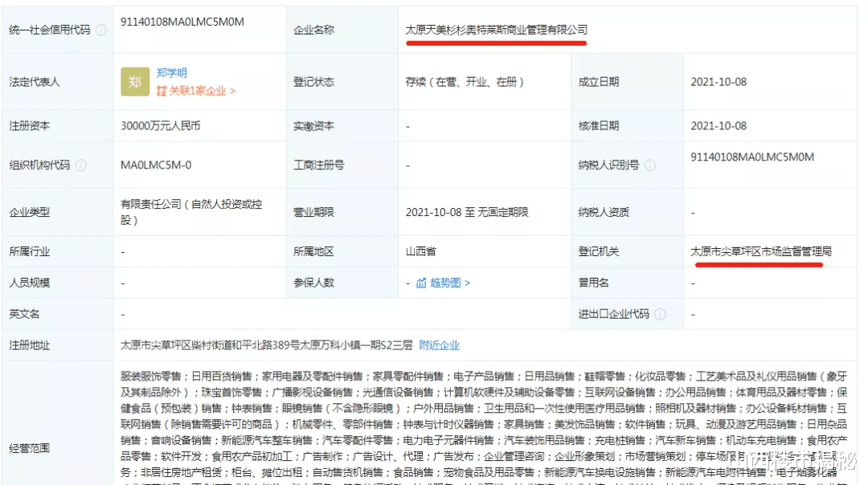Image resolution: width=868 pixels, height=485 pixels.
Task: Select 2021-10-08 至 无固定期限 text
Action: tap(467, 212)
